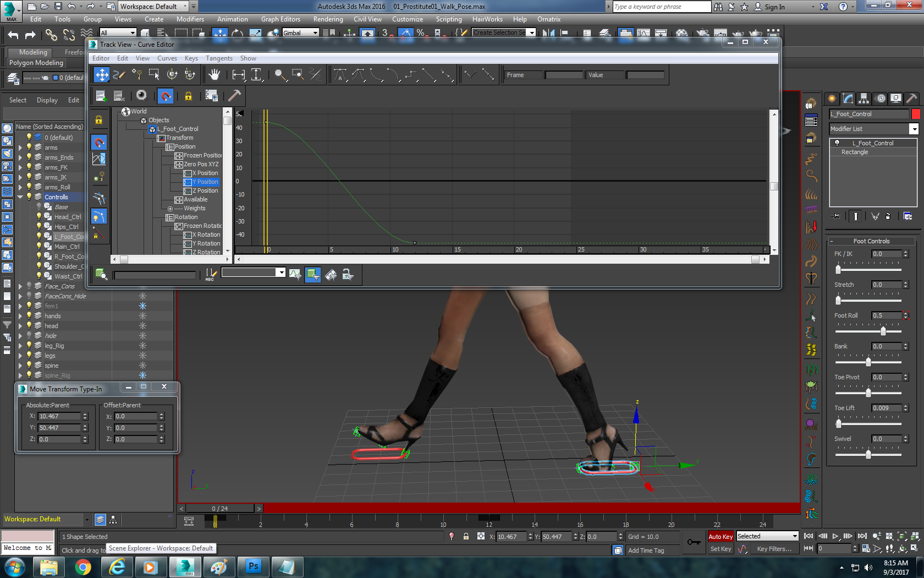Set Tangents to Auto

(340, 74)
